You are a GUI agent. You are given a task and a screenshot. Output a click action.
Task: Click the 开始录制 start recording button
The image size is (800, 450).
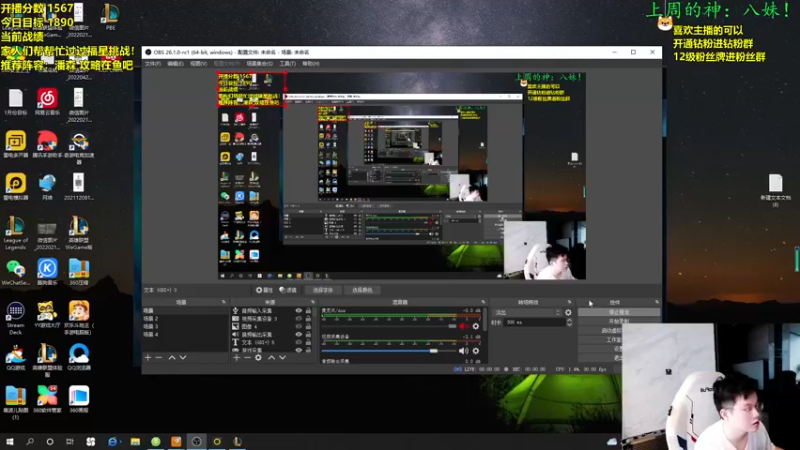619,321
